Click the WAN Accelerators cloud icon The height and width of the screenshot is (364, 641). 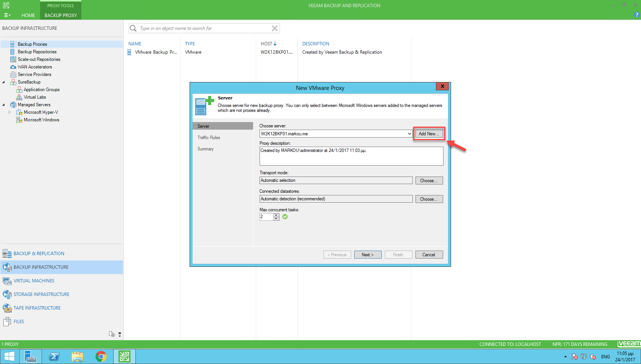point(13,67)
